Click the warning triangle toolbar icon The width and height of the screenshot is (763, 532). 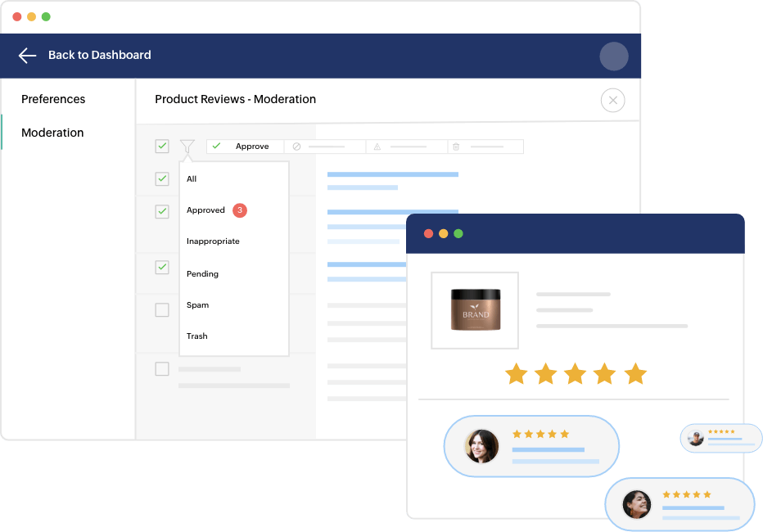(377, 147)
